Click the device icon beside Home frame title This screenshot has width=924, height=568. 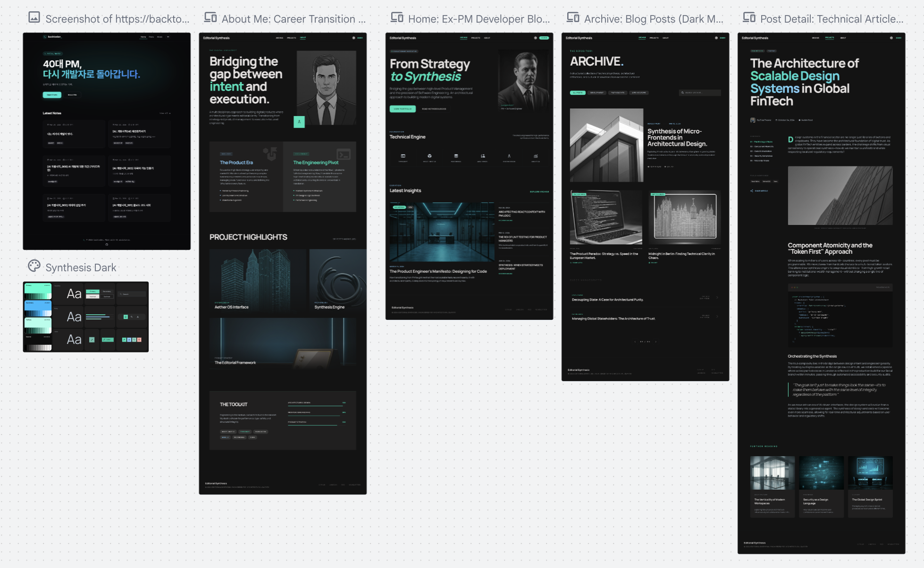pyautogui.click(x=397, y=17)
